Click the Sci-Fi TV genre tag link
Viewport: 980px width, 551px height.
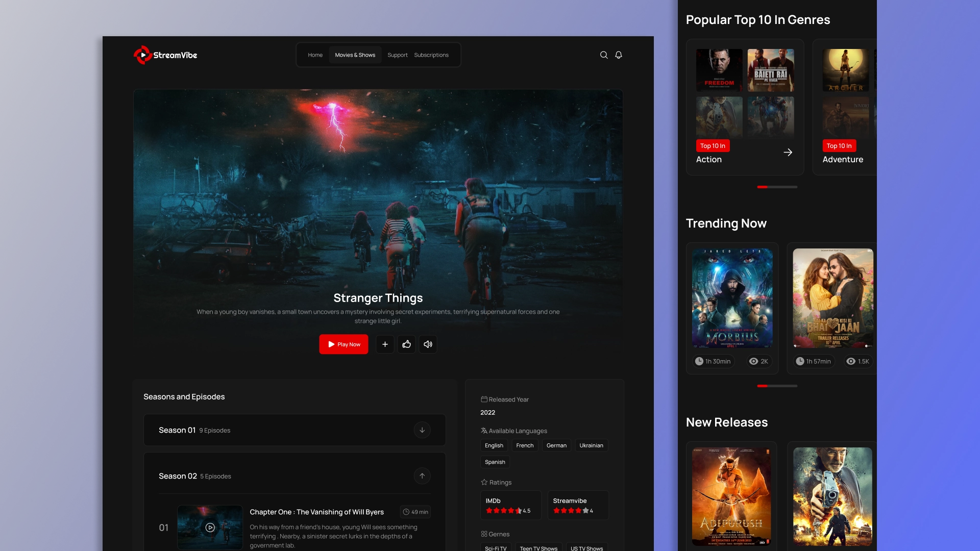click(496, 548)
